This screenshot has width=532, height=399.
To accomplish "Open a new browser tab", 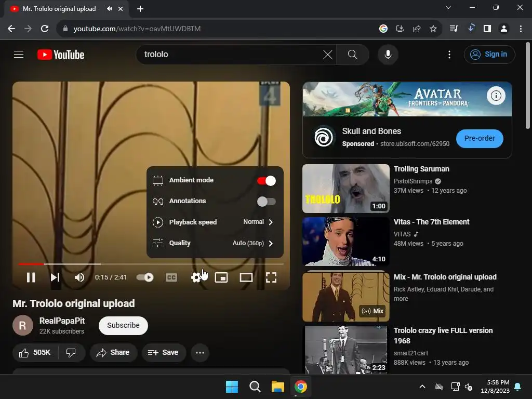I will (x=140, y=9).
